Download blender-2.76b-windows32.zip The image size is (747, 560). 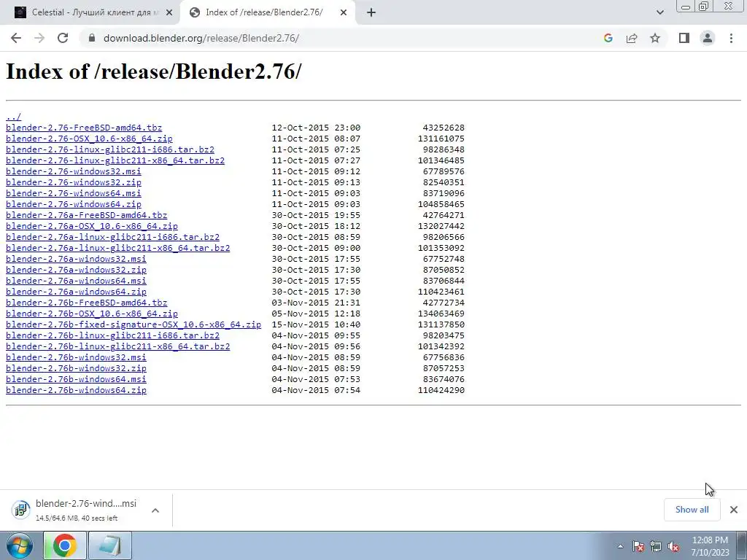pos(76,368)
